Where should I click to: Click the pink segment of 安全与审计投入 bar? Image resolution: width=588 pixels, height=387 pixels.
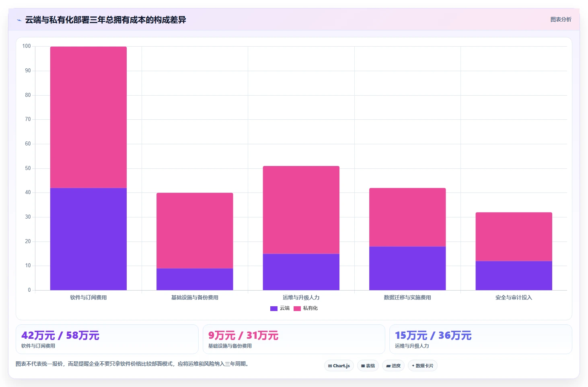pos(514,237)
